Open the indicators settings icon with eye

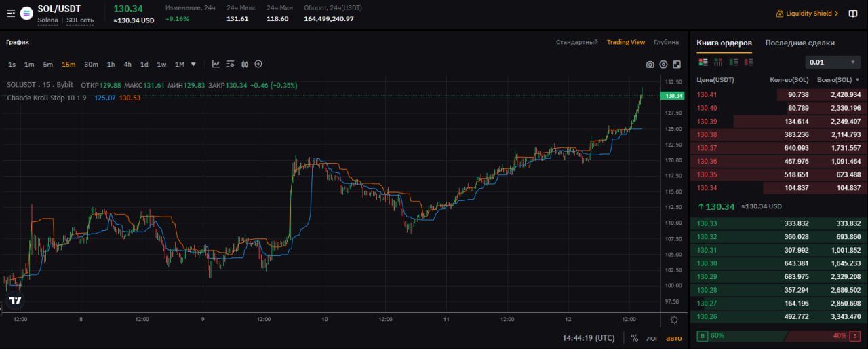tap(230, 64)
